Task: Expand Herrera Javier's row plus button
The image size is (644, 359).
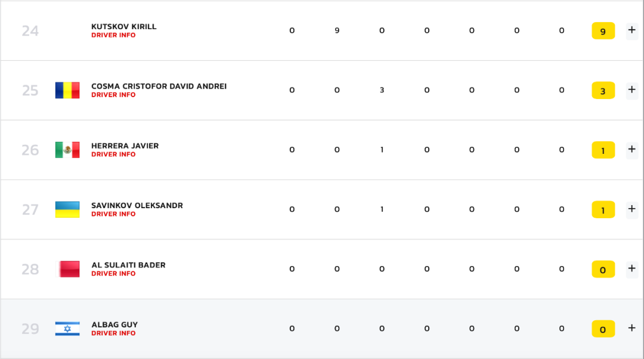Action: (631, 150)
